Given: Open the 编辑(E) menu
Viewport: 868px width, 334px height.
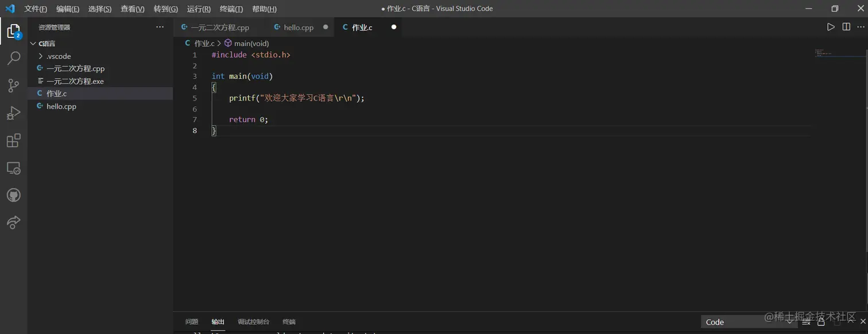Looking at the screenshot, I should pos(68,9).
